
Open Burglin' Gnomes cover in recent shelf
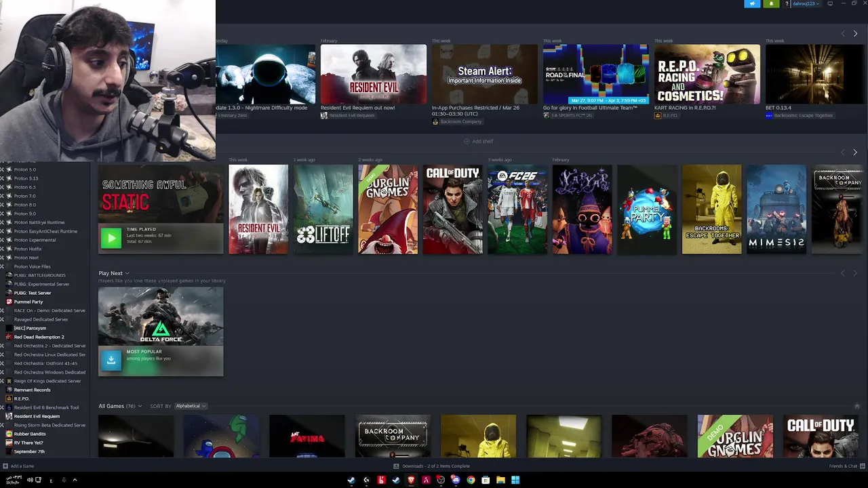coord(388,209)
